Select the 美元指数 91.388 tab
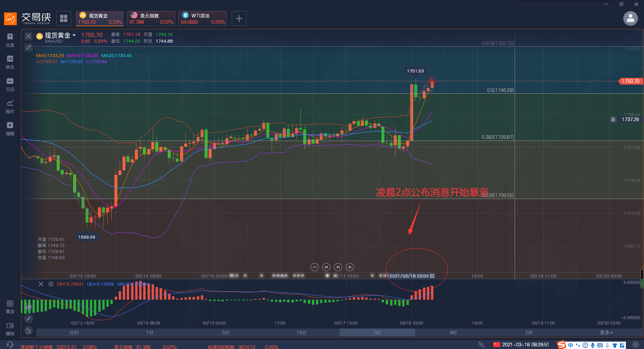The height and width of the screenshot is (349, 644). point(151,18)
